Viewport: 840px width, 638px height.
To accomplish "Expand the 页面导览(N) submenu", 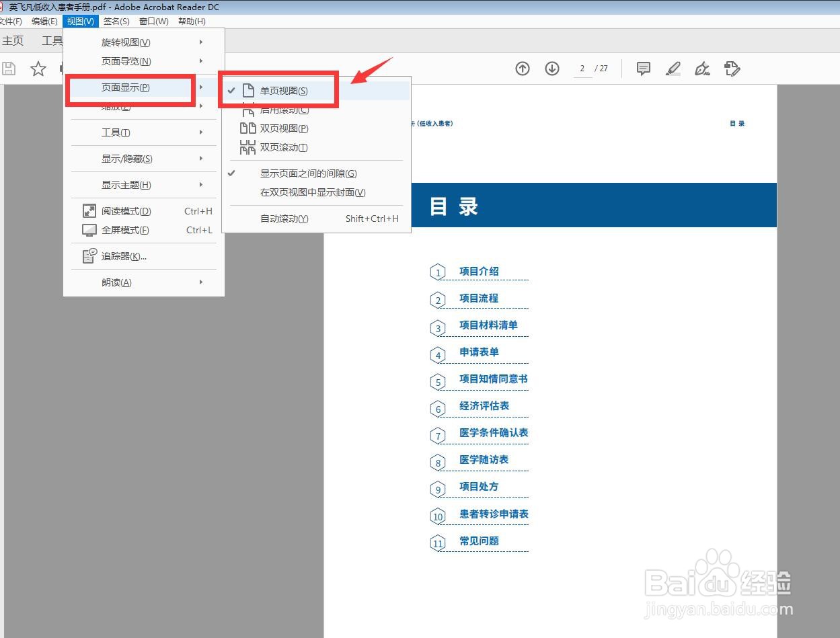I will 144,61.
